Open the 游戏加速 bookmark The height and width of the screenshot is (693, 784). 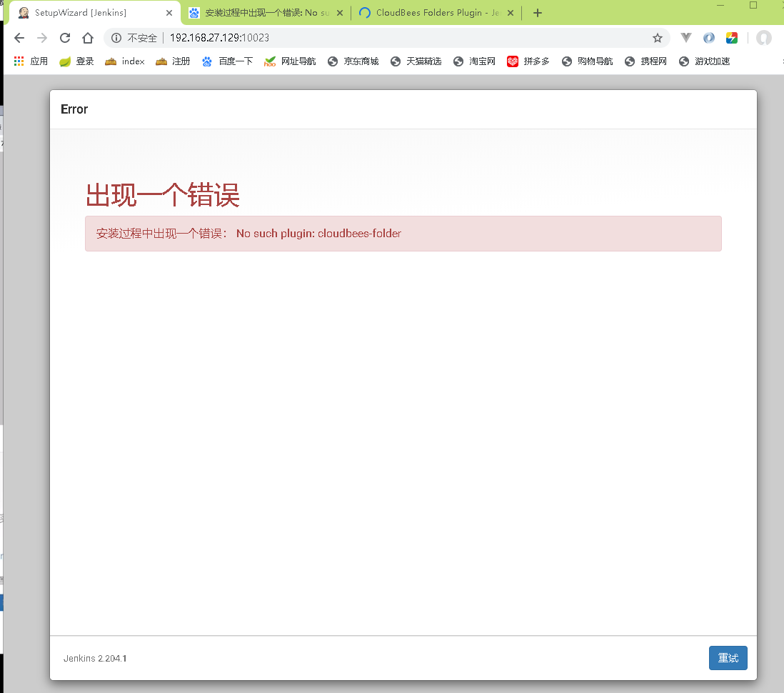pos(705,61)
